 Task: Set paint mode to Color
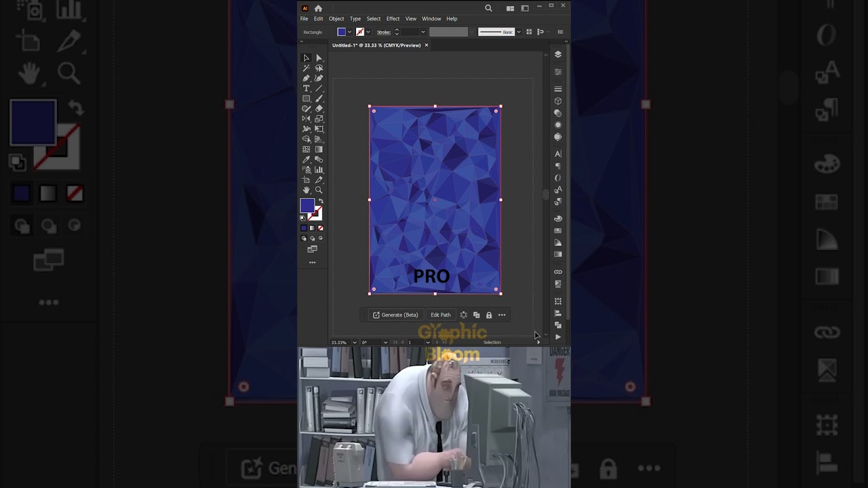(x=304, y=228)
